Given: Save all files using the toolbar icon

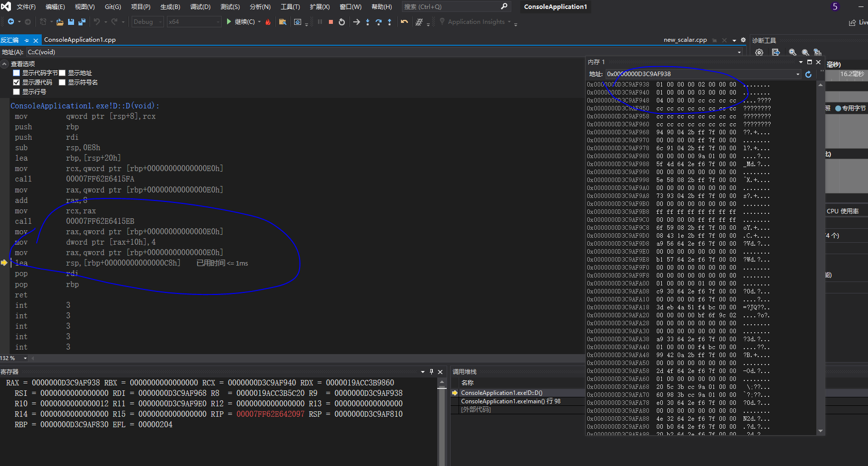Looking at the screenshot, I should click(x=82, y=22).
